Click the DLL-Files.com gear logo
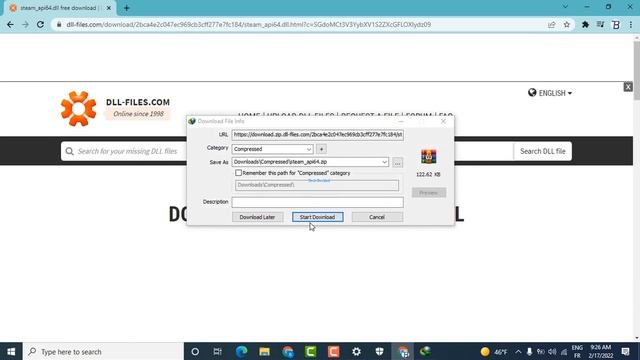 pyautogui.click(x=78, y=109)
